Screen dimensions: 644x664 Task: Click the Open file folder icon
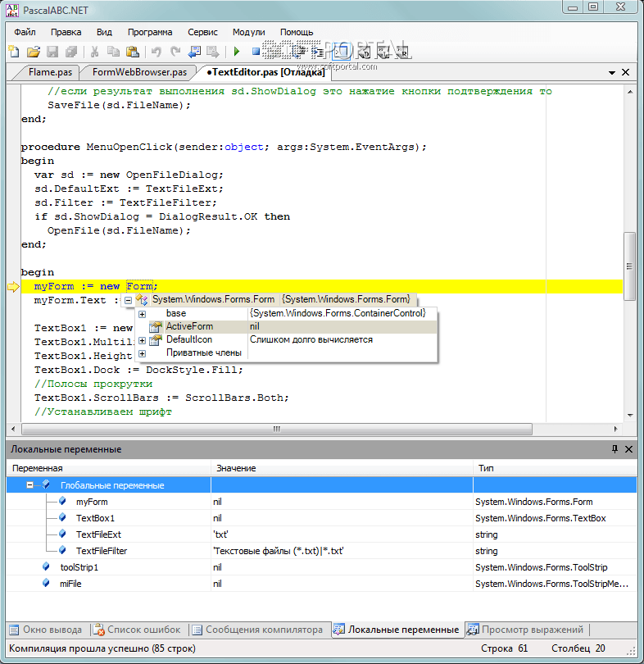coord(33,52)
